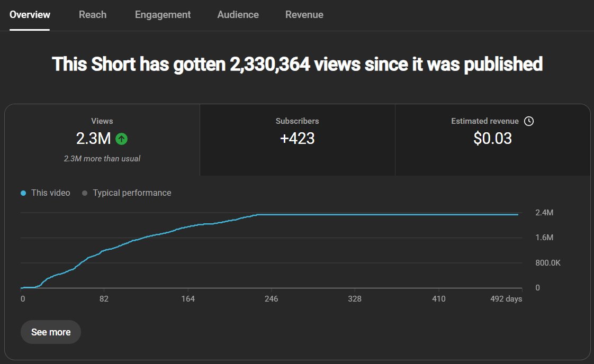Select the Views metric card
Viewport: 594px width, 364px height.
102,140
